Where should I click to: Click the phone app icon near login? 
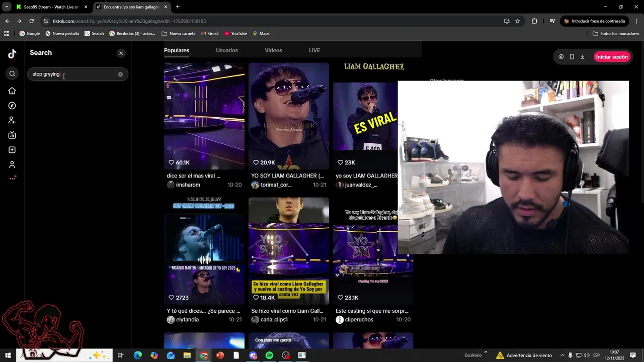(572, 57)
